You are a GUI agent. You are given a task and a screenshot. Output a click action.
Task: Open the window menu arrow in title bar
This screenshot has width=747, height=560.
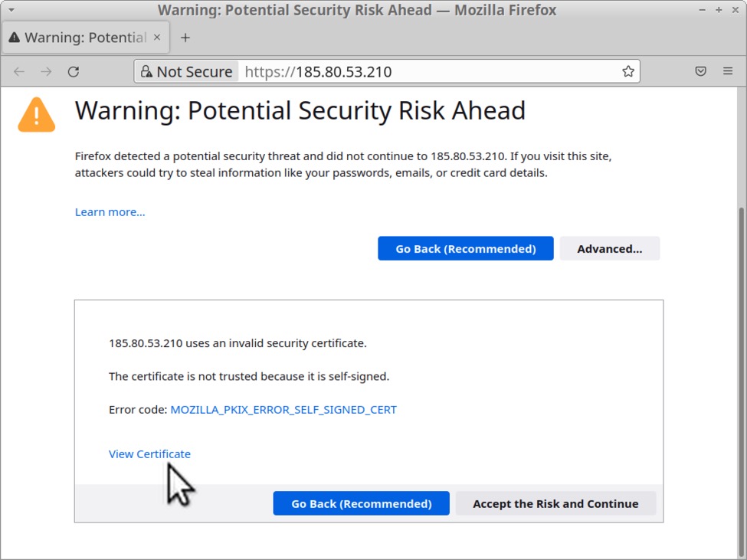point(11,10)
